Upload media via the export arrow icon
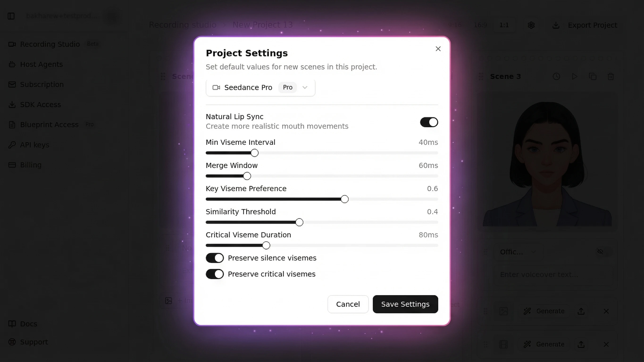Viewport: 644px width, 362px height. pos(581,311)
